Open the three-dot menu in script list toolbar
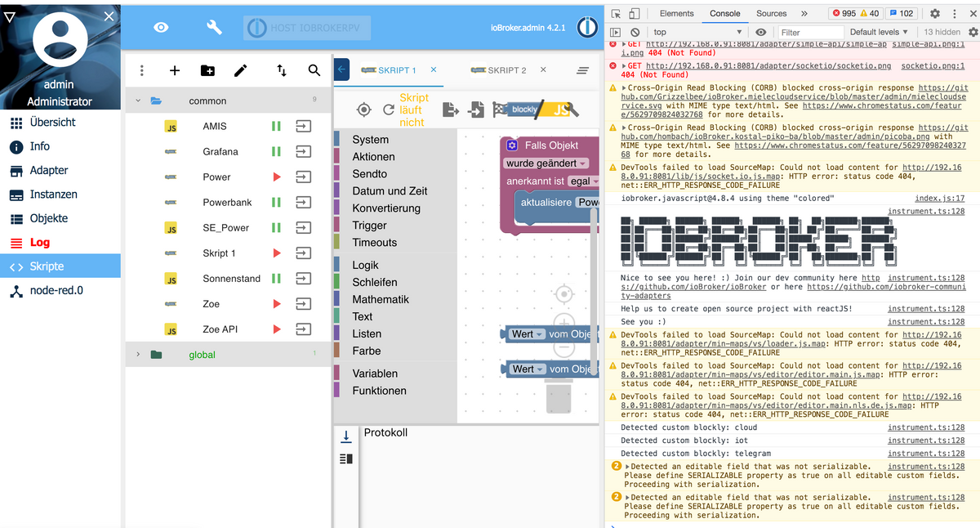 tap(141, 71)
